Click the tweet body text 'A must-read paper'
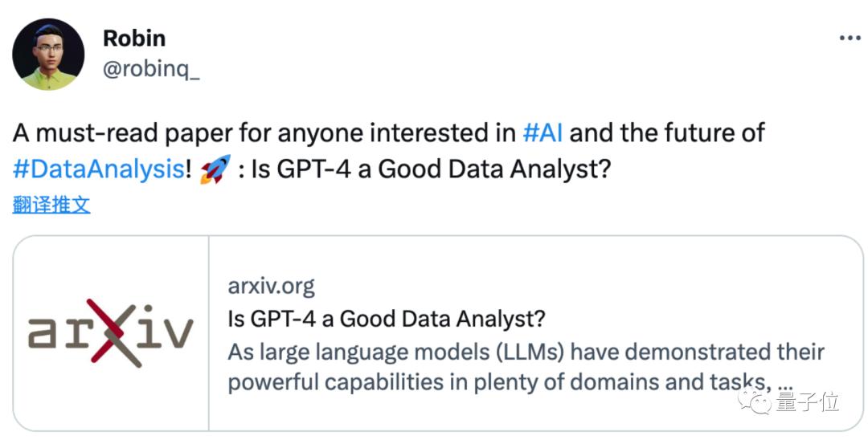 pos(122,133)
